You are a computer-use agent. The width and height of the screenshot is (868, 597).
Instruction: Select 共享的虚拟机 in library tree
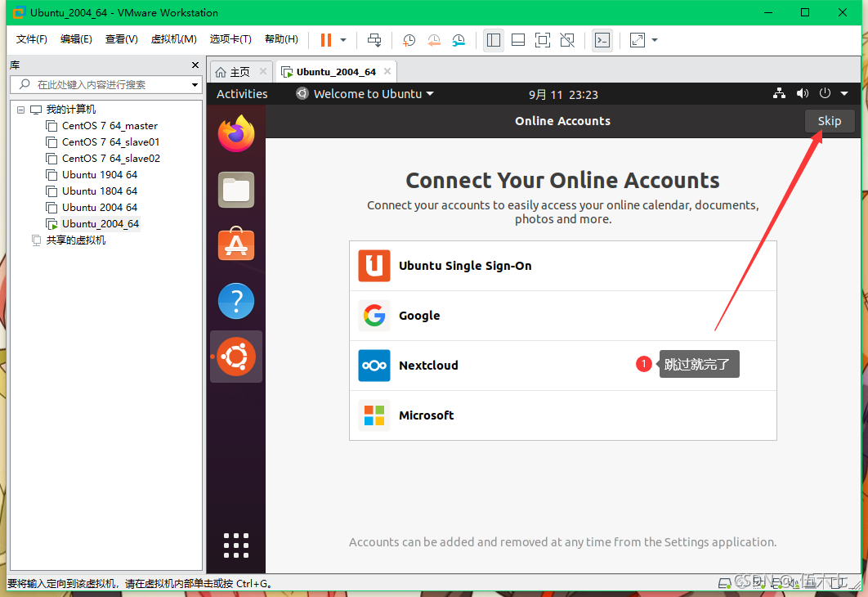76,240
